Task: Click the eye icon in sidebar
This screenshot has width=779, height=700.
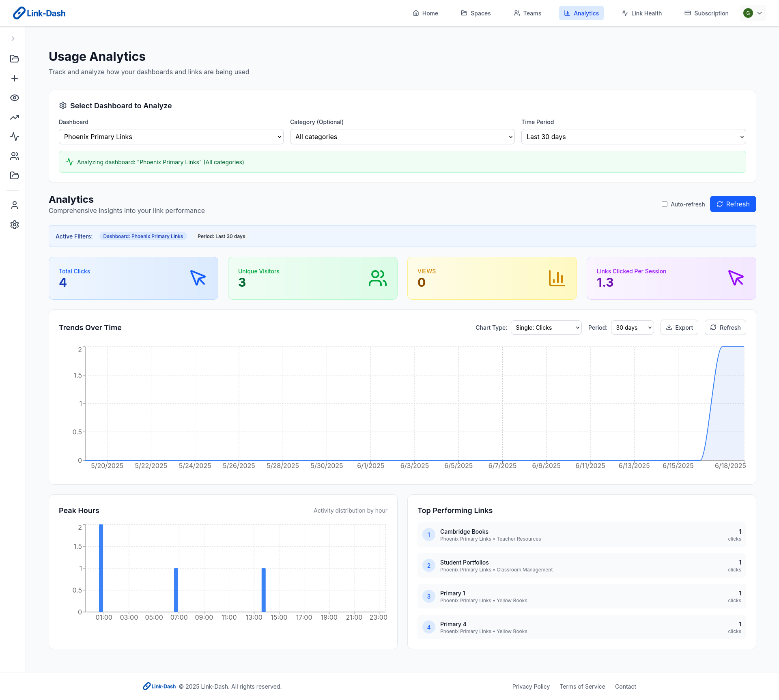Action: coord(15,98)
